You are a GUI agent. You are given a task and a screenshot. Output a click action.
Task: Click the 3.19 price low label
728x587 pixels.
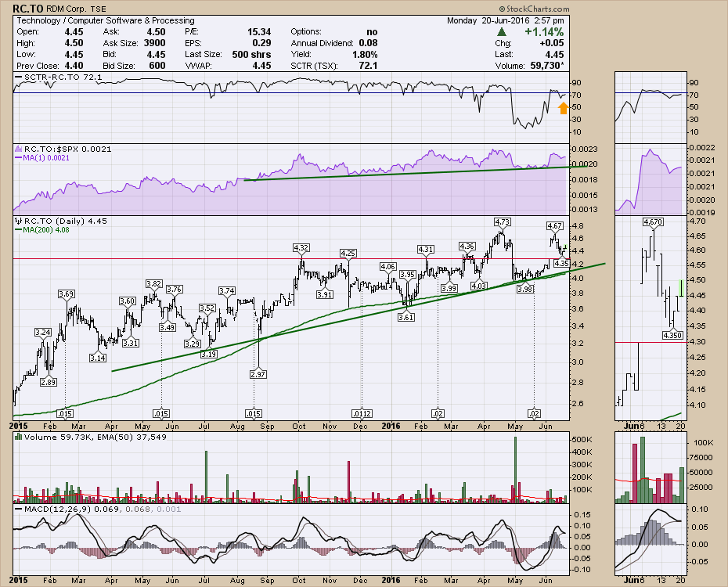208,354
